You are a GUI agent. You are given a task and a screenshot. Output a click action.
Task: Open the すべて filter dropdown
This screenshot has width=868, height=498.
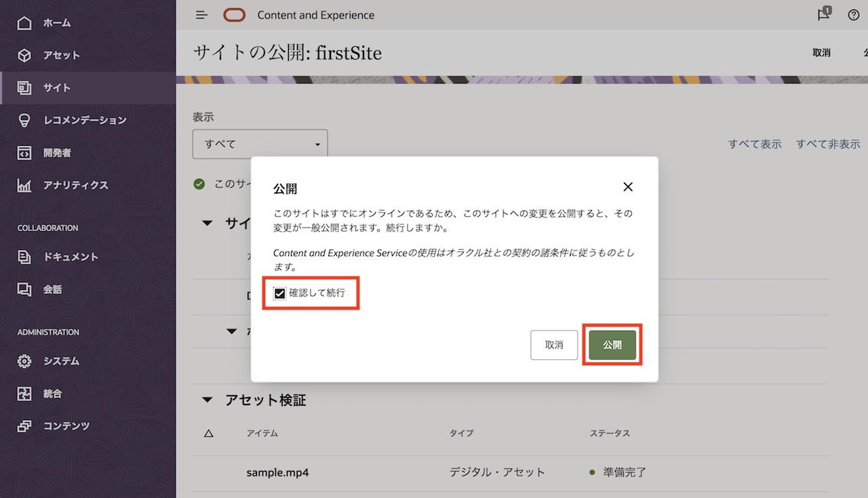point(260,144)
